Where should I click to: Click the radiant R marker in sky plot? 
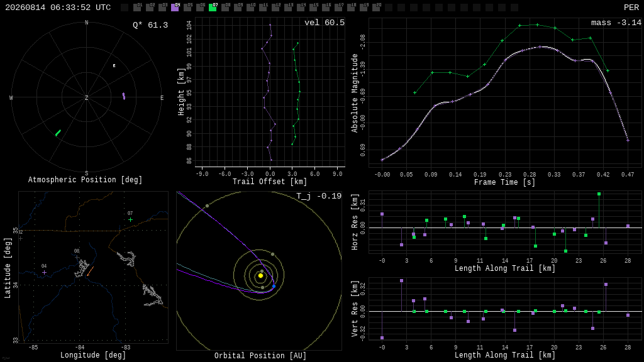tap(114, 65)
